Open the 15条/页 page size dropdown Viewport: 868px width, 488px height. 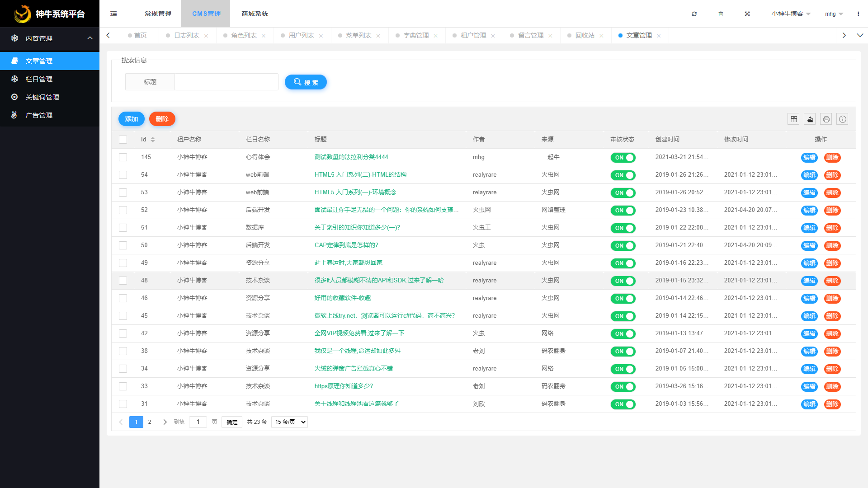point(289,422)
